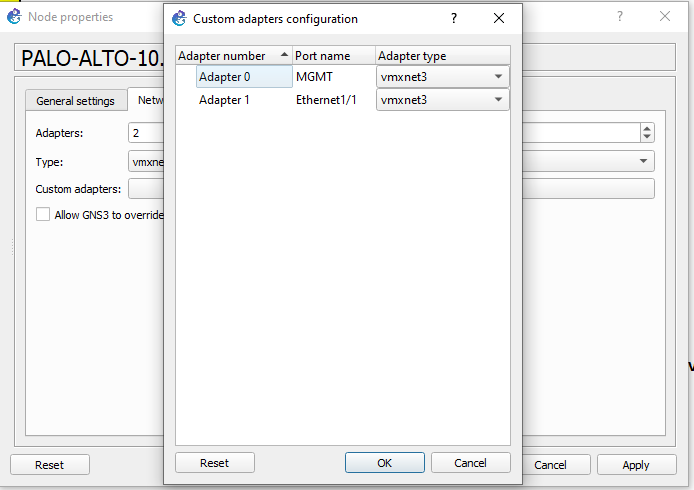Screen dimensions: 694x490
Task: Click Apply in Node properties
Action: [635, 465]
